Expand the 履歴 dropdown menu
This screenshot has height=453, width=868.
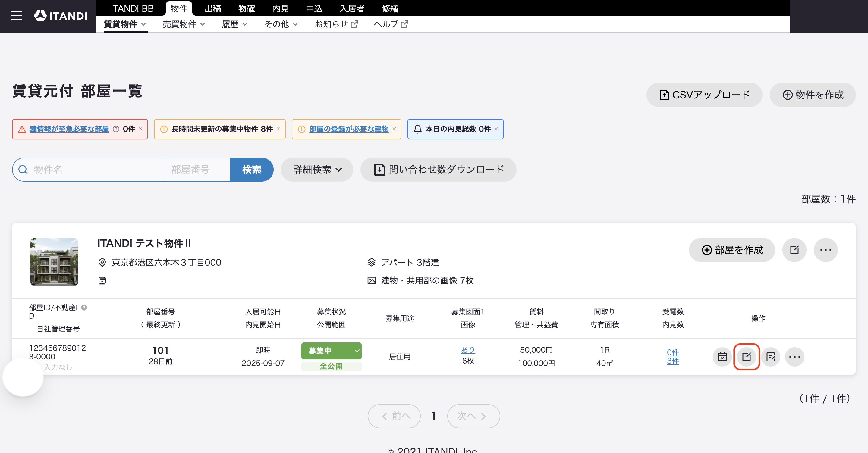point(234,24)
